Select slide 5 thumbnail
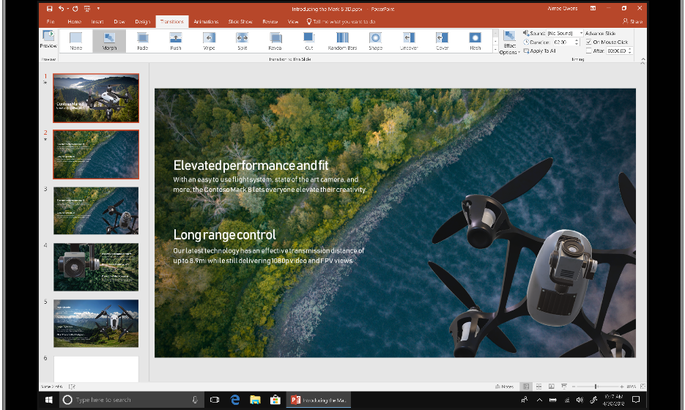Screen dimensions: 685x410 (96, 323)
